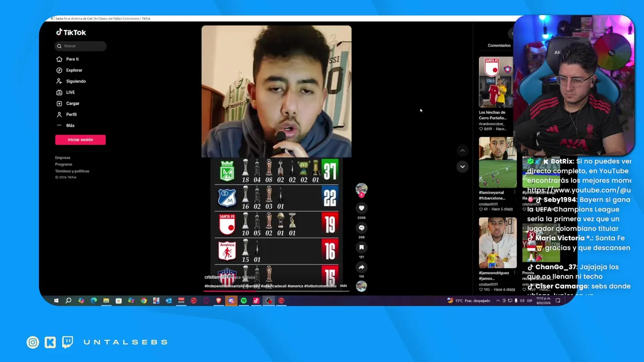The height and width of the screenshot is (362, 644).
Task: Open Santa Fe Cerro Porteño video thumbnail
Action: [x=496, y=82]
